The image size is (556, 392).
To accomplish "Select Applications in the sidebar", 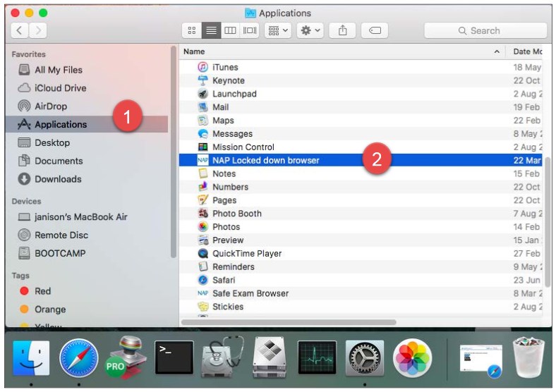I will 87,124.
